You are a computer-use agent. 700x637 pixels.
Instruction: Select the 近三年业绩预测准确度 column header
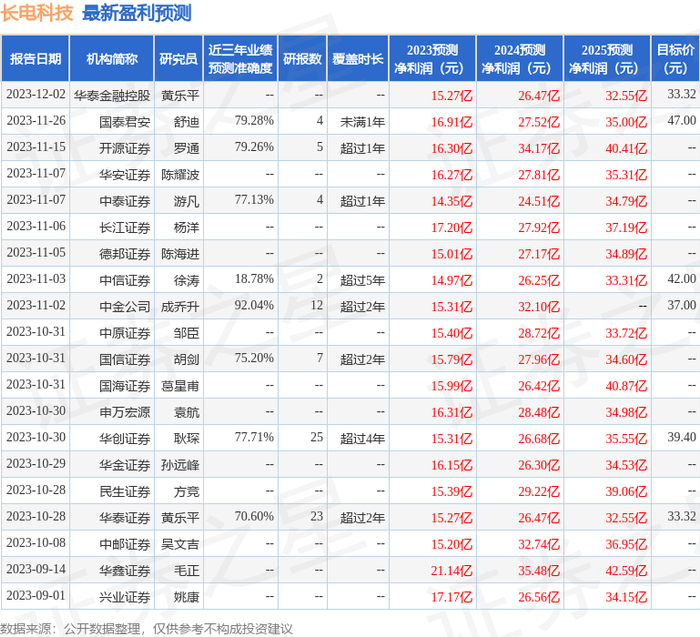click(240, 59)
